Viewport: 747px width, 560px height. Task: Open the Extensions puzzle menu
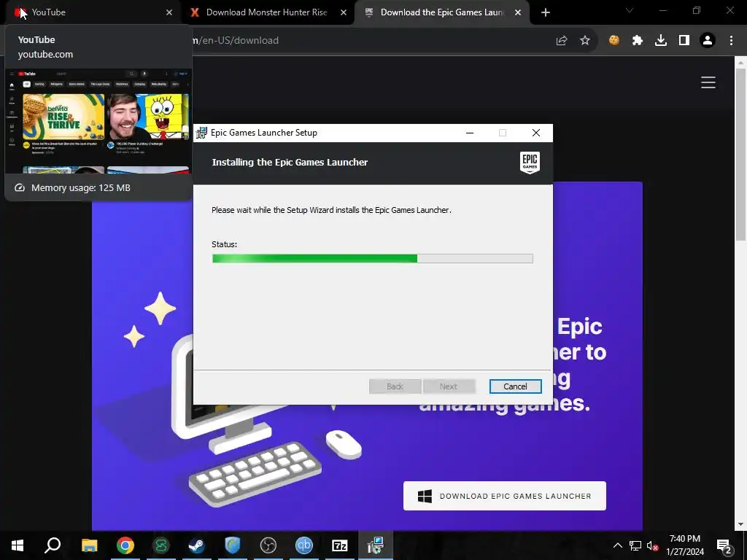point(638,41)
